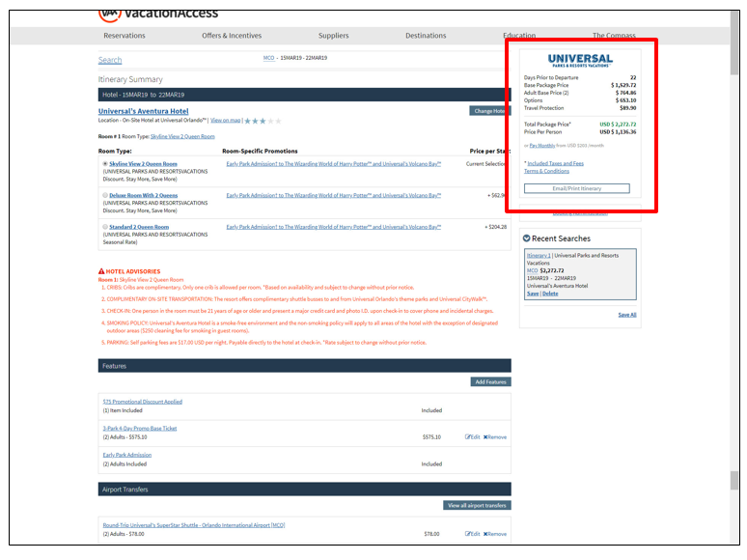Click the Search link
The image size is (747, 560).
coord(110,60)
